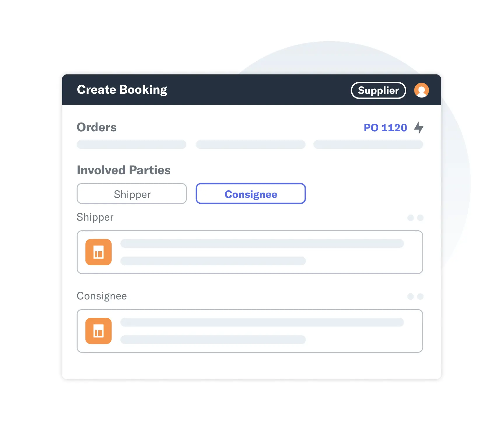Select the highlighted Consignee tab

251,193
